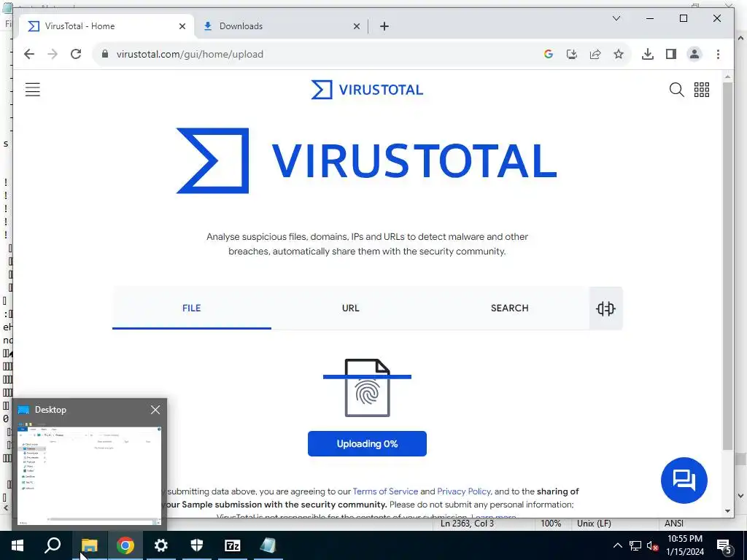The width and height of the screenshot is (747, 560).
Task: Click the fingerprint file upload icon
Action: pyautogui.click(x=368, y=388)
